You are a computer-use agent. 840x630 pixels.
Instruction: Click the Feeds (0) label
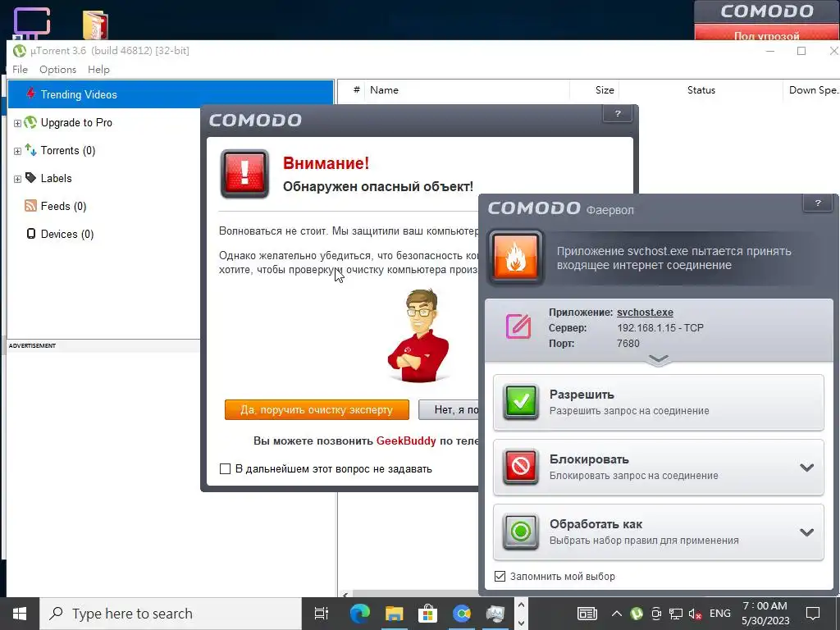click(x=63, y=206)
